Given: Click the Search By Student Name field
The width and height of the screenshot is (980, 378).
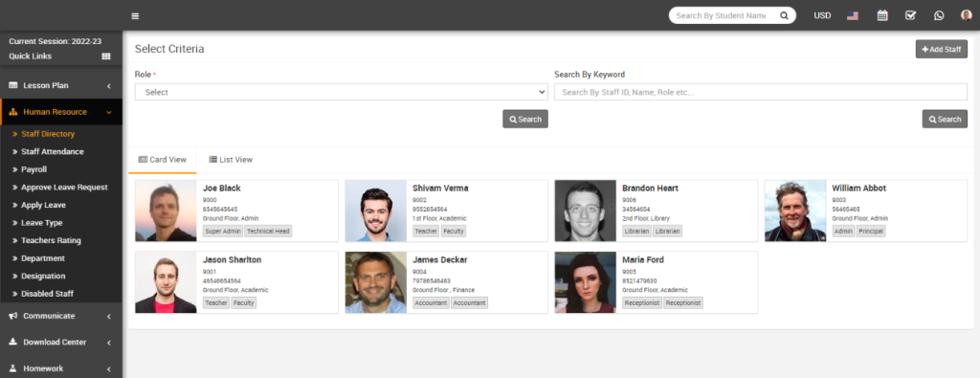Looking at the screenshot, I should (x=721, y=15).
